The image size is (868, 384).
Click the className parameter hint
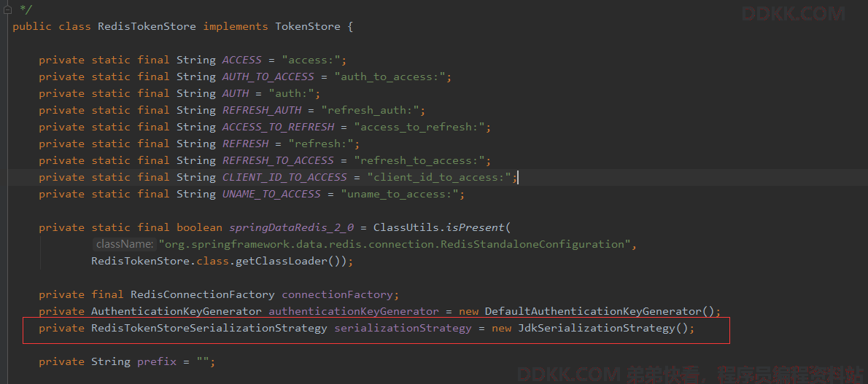[125, 244]
